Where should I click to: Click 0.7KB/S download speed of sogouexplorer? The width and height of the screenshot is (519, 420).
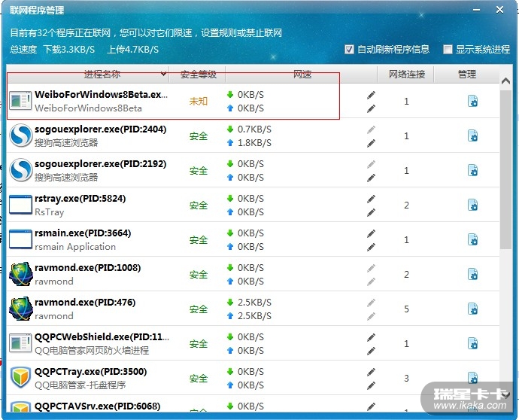[x=254, y=129]
